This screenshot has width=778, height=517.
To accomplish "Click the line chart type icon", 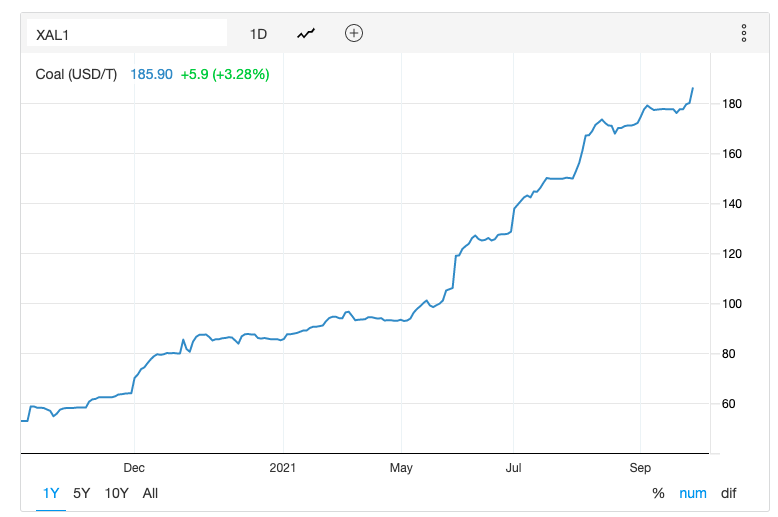I will pyautogui.click(x=306, y=34).
